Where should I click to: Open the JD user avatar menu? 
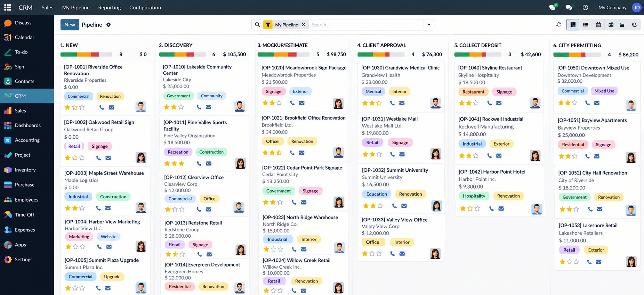pyautogui.click(x=636, y=7)
